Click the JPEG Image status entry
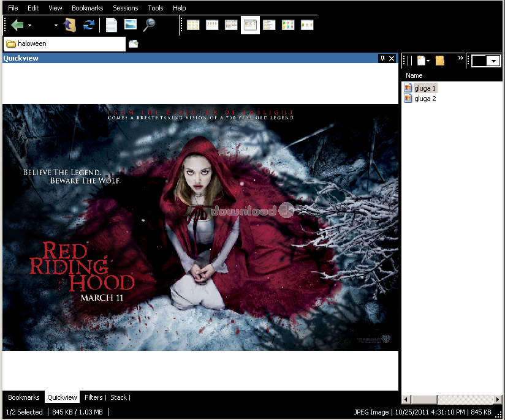The height and width of the screenshot is (420, 505). pyautogui.click(x=371, y=412)
